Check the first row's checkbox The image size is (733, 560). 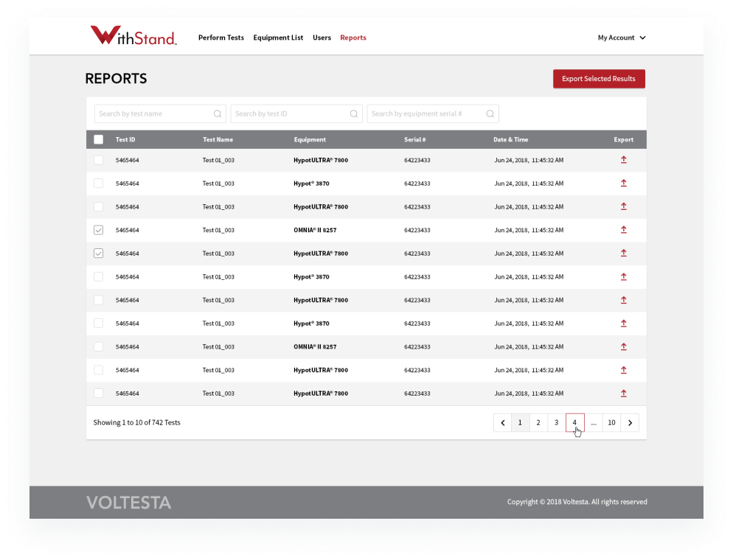point(98,160)
